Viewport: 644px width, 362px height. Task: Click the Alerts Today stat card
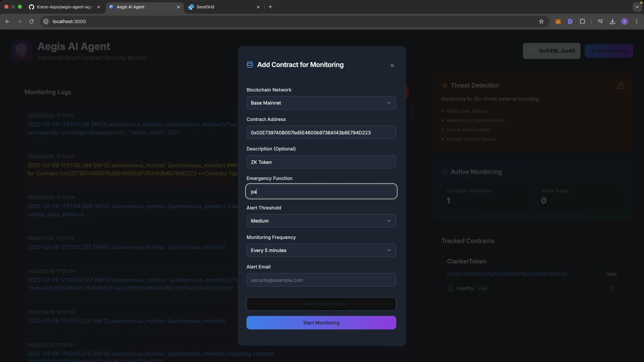(580, 197)
